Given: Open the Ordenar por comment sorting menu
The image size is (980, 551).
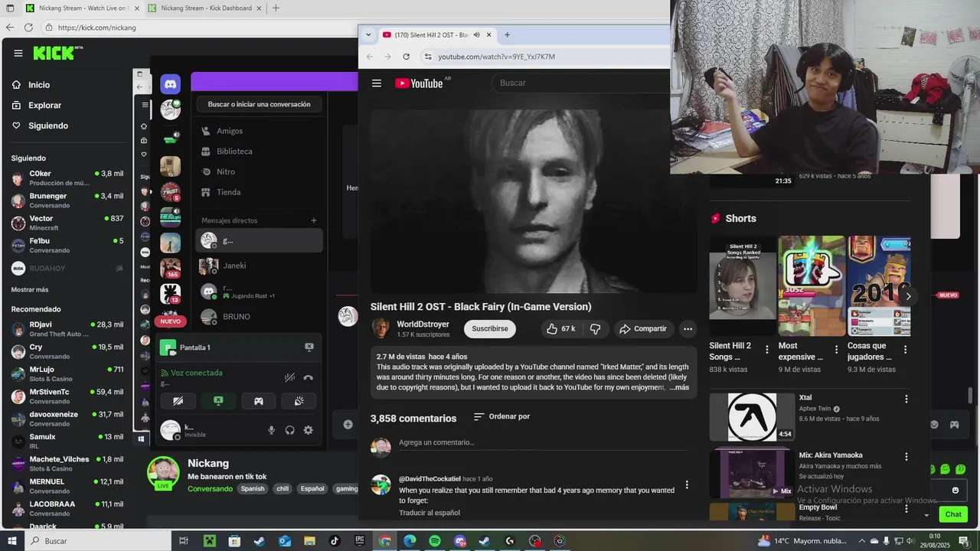Looking at the screenshot, I should tap(501, 416).
